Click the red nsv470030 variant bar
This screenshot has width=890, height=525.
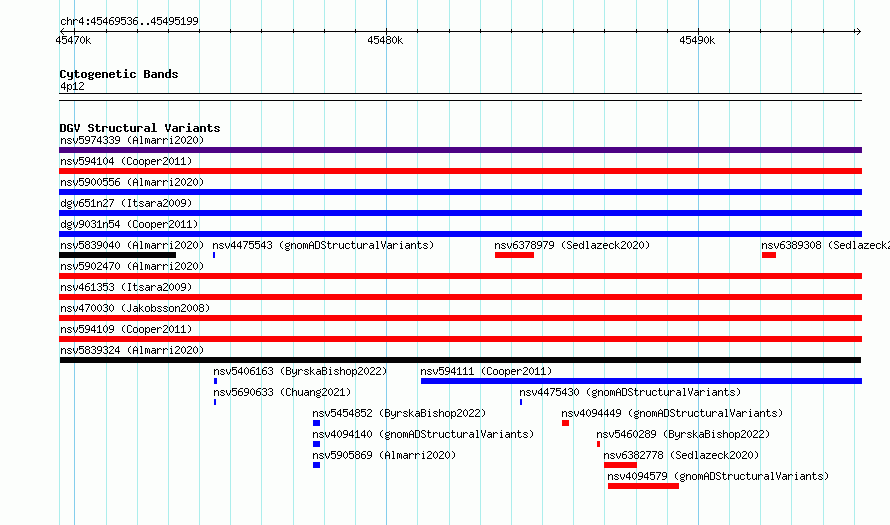pos(460,318)
